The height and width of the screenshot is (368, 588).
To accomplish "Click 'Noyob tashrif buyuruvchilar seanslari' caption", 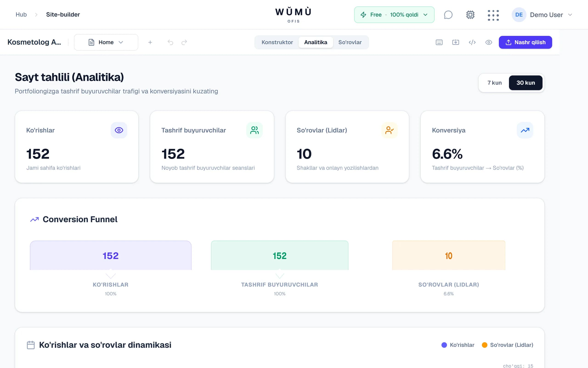I will [x=208, y=168].
